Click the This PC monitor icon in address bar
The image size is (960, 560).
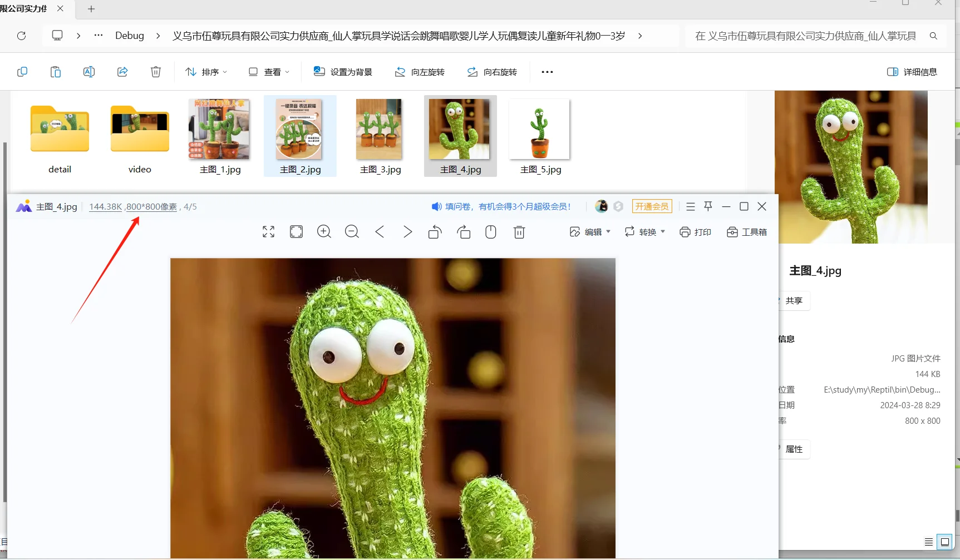57,36
